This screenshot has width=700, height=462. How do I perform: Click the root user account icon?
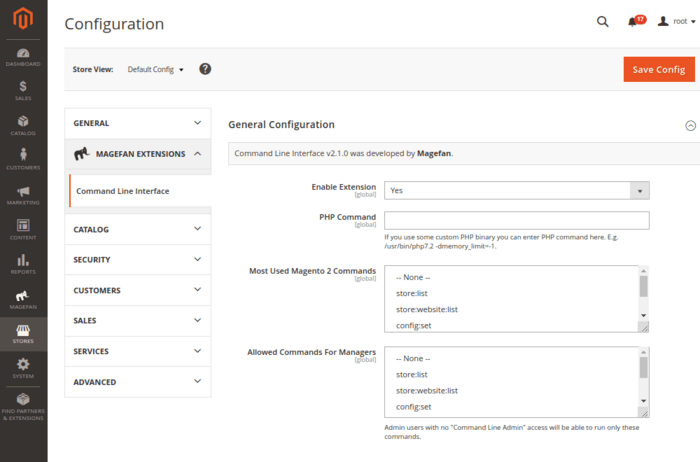coord(663,21)
